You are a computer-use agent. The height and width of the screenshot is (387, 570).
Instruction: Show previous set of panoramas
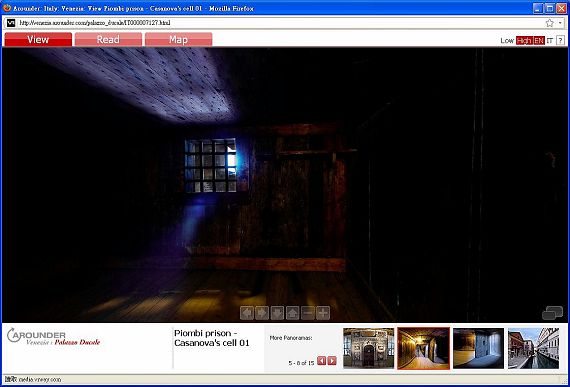pos(321,360)
